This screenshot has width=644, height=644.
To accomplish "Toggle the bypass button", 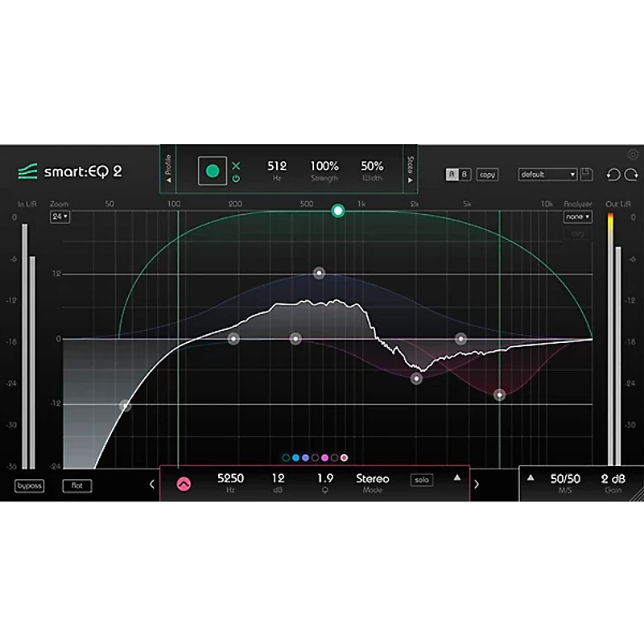I will click(x=29, y=486).
